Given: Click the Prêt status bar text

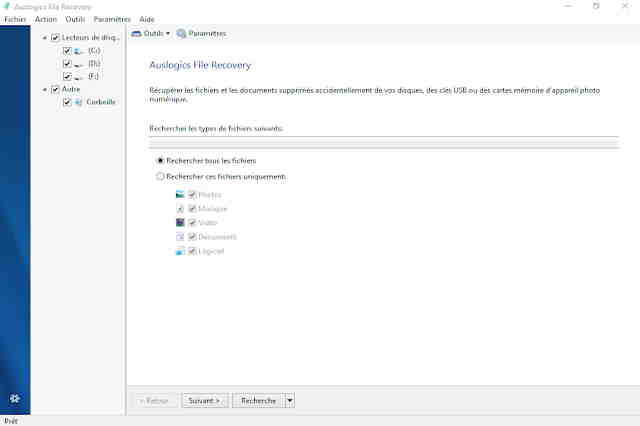Looking at the screenshot, I should 11,421.
